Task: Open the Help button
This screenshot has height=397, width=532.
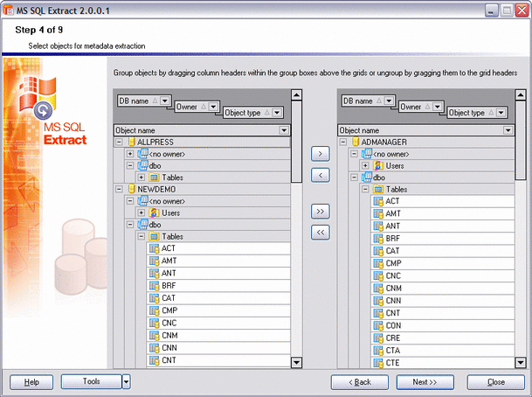Action: (31, 382)
